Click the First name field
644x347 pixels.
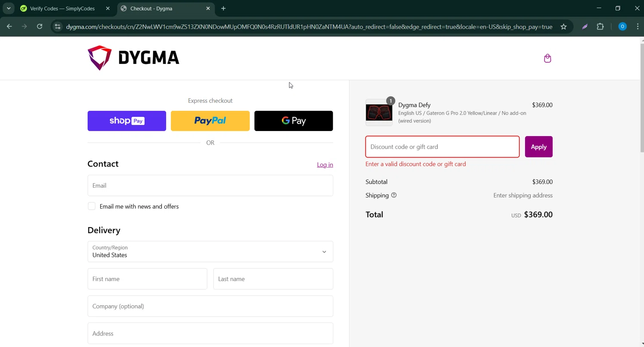[x=147, y=279]
